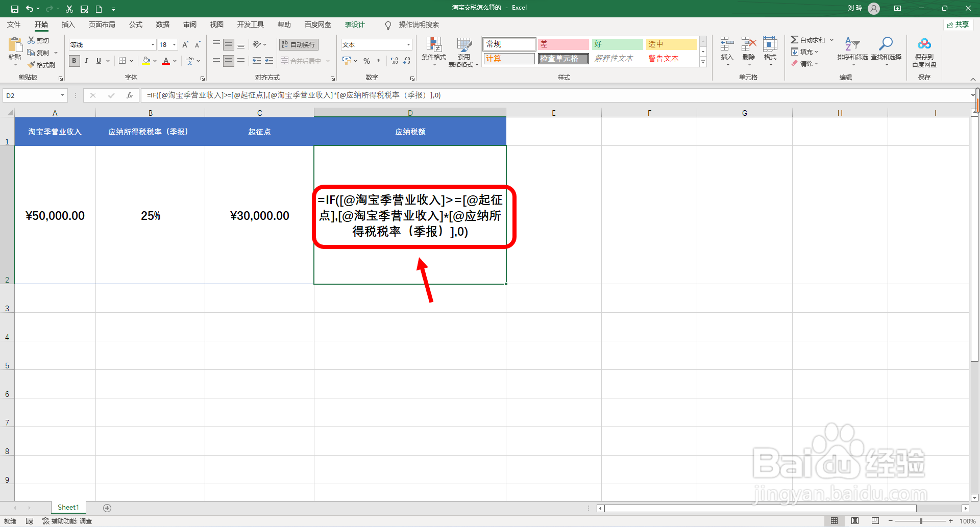The image size is (980, 527).
Task: Open Format as Table (套用表格格式)
Action: [463, 52]
